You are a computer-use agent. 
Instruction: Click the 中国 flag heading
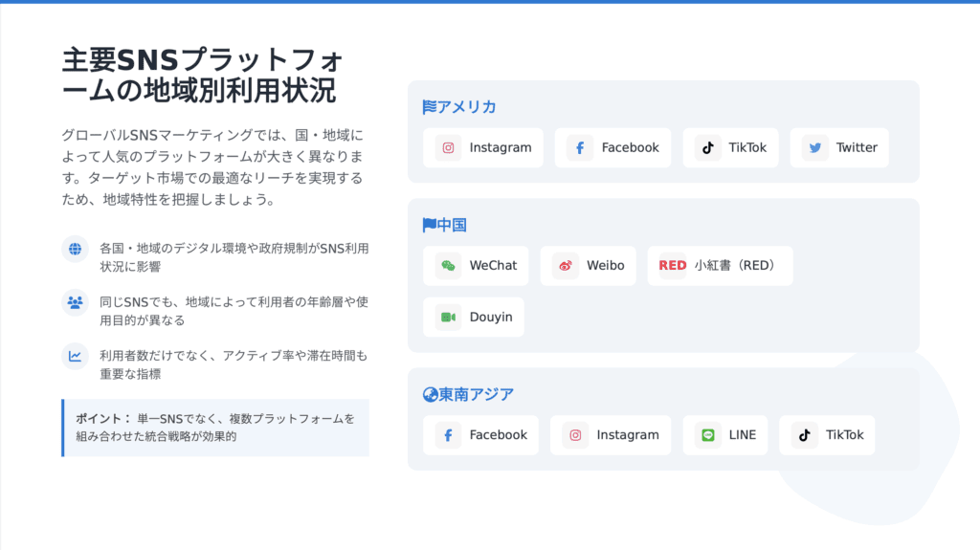pos(445,225)
